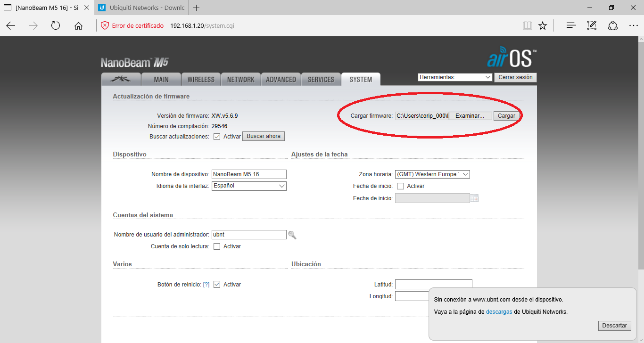Enable Fecha de inicio Activar checkbox

pos(401,186)
